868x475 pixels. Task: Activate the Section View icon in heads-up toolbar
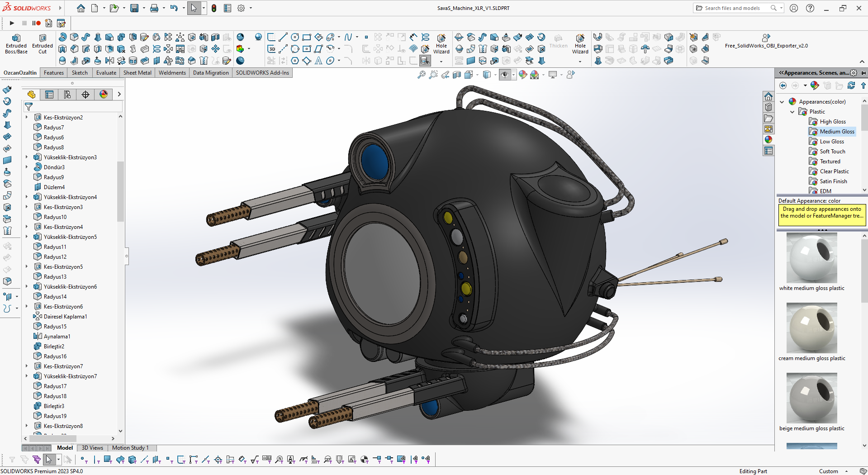coord(457,75)
